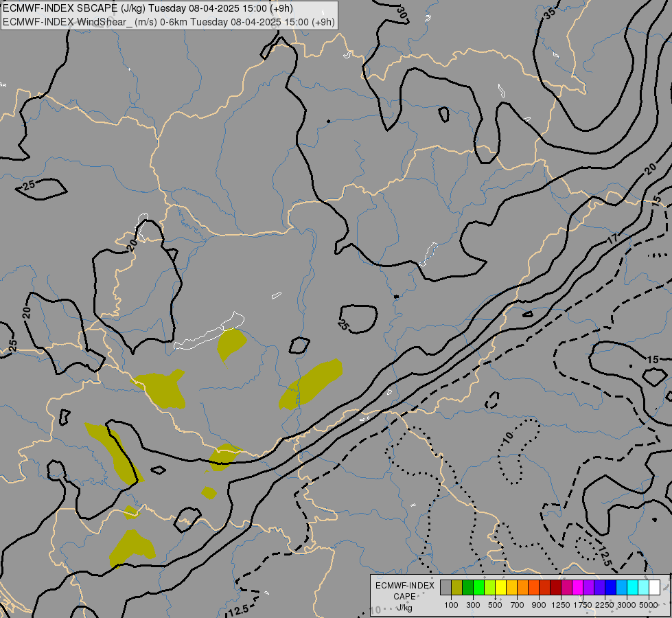Image resolution: width=672 pixels, height=618 pixels.
Task: Click the 1250 label in the legend
Action: [561, 605]
